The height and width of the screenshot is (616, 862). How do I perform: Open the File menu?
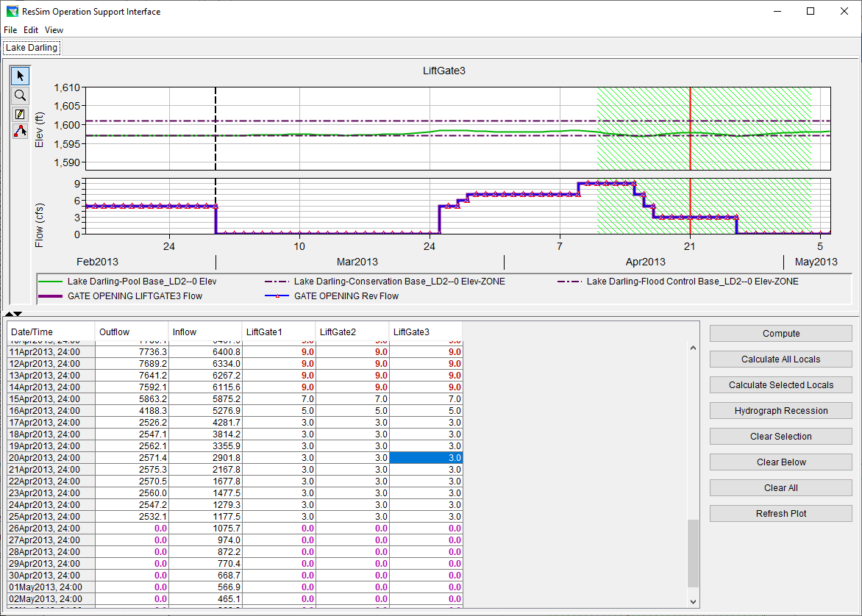[x=10, y=30]
